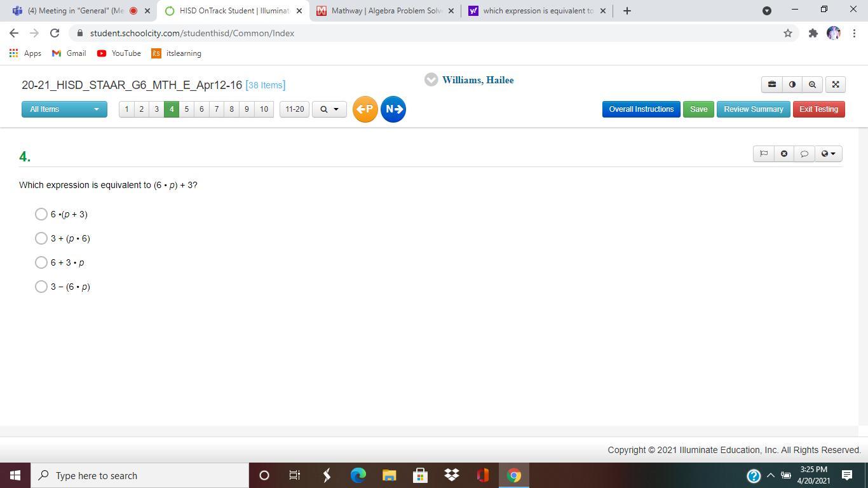Click the green Save button
This screenshot has height=488, width=868.
click(x=698, y=109)
